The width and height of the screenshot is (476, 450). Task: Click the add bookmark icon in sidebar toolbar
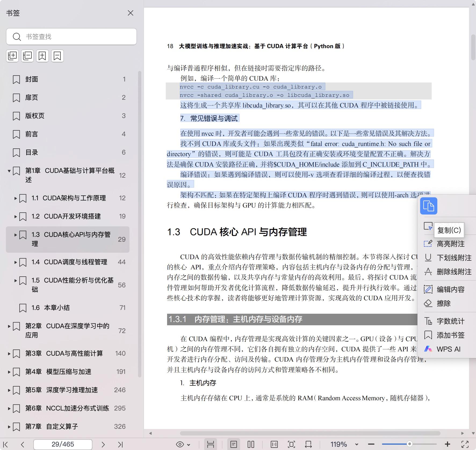click(42, 56)
